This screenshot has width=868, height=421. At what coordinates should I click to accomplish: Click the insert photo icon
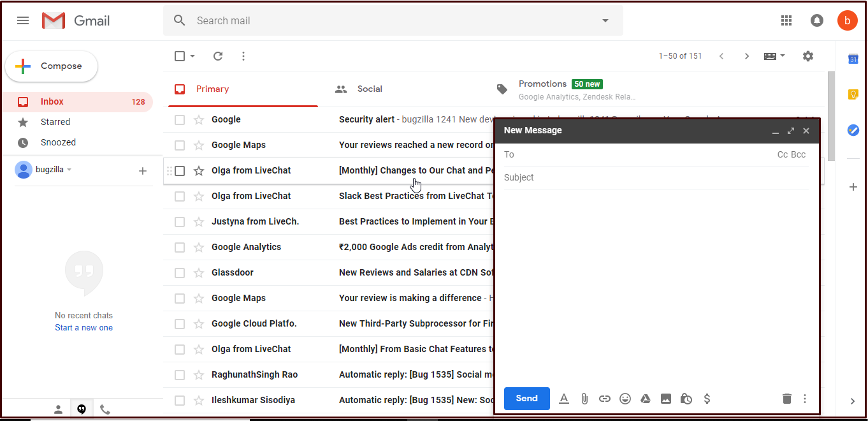click(x=666, y=399)
